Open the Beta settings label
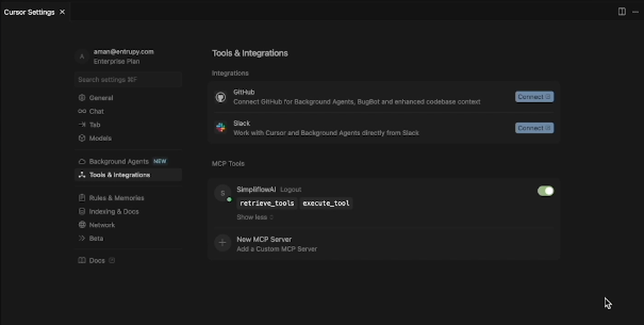 coord(96,238)
